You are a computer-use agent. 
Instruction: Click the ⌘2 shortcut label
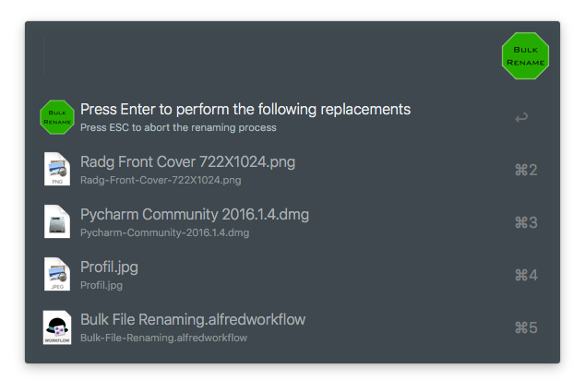[x=525, y=170]
